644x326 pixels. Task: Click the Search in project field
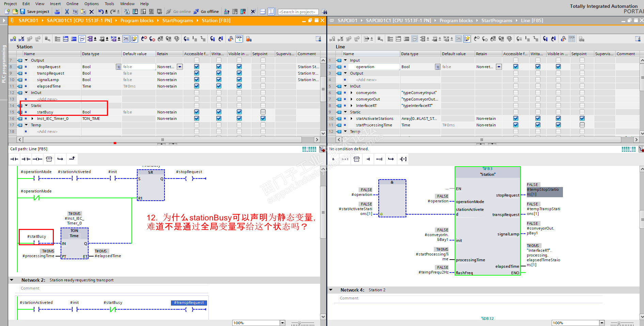point(298,12)
